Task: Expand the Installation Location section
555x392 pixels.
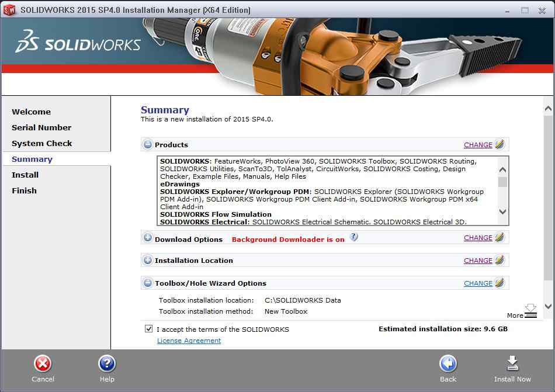Action: coord(148,260)
